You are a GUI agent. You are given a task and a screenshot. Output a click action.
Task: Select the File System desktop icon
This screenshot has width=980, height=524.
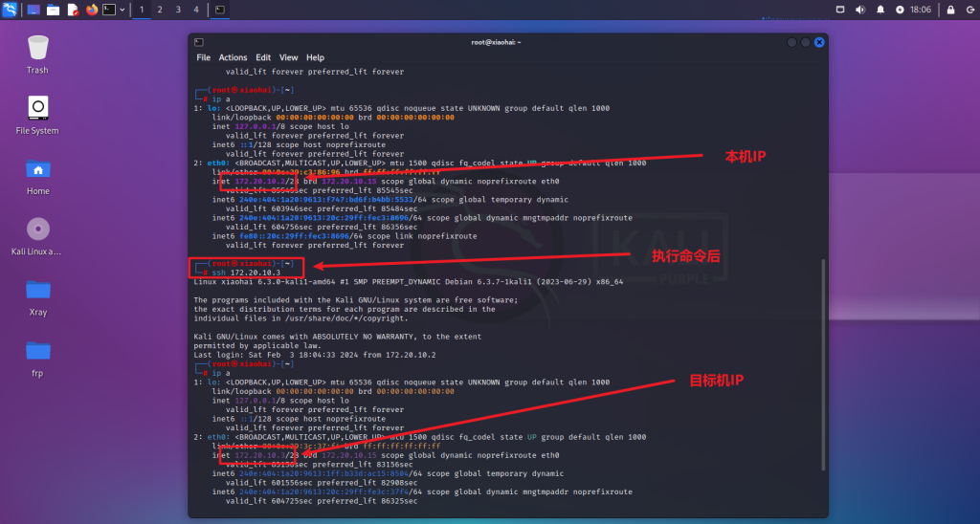37,116
